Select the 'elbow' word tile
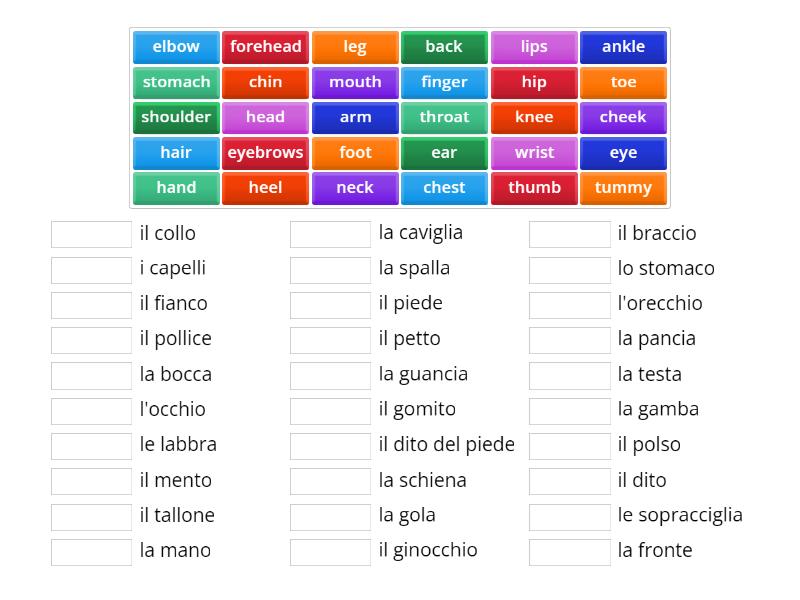The height and width of the screenshot is (600, 800). (175, 46)
